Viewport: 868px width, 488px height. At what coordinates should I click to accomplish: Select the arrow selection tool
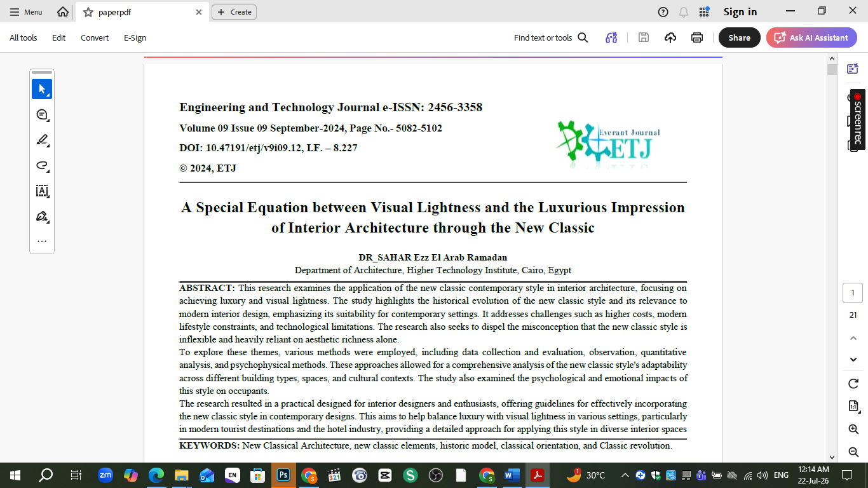tap(42, 89)
